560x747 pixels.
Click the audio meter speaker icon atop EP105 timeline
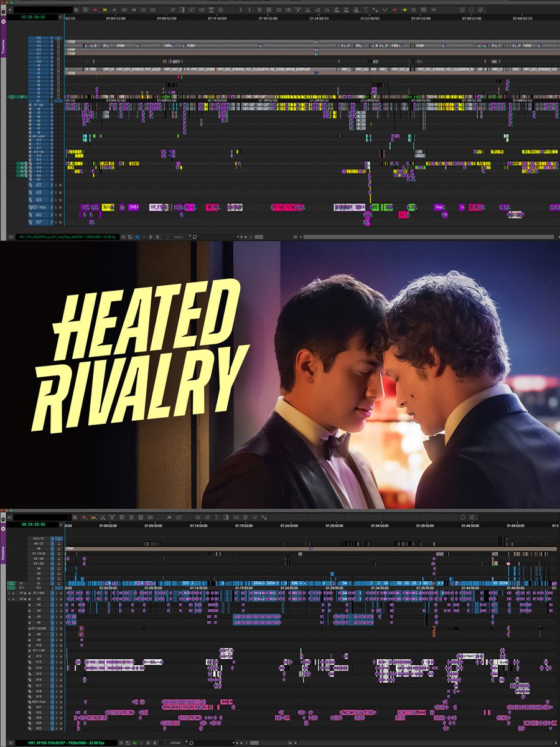pos(9,517)
